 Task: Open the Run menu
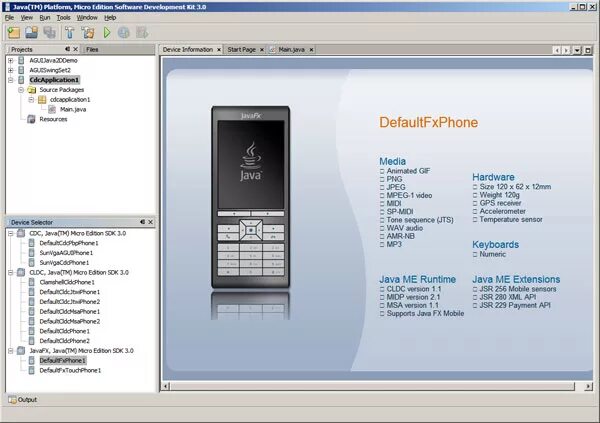(45, 18)
